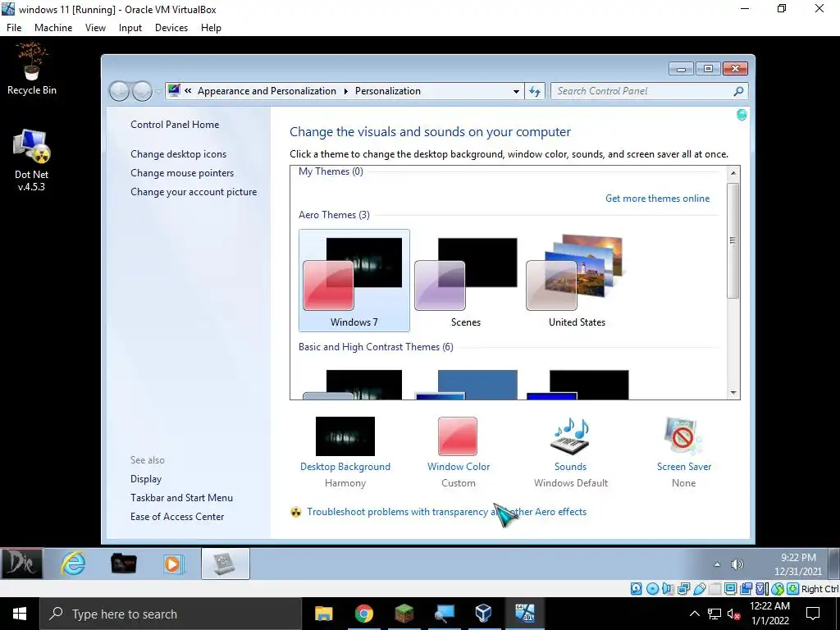840x630 pixels.
Task: Expand the breadcrumb double chevron
Action: coord(188,91)
